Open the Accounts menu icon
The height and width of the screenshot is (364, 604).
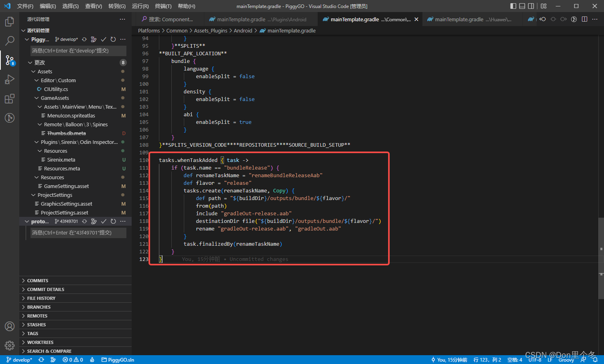click(9, 326)
